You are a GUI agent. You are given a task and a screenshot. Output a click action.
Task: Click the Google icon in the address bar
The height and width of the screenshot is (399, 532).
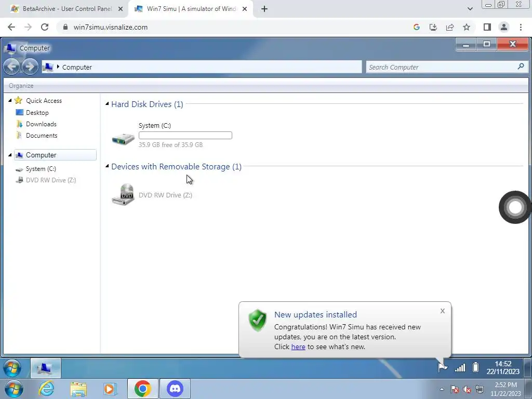(x=417, y=27)
